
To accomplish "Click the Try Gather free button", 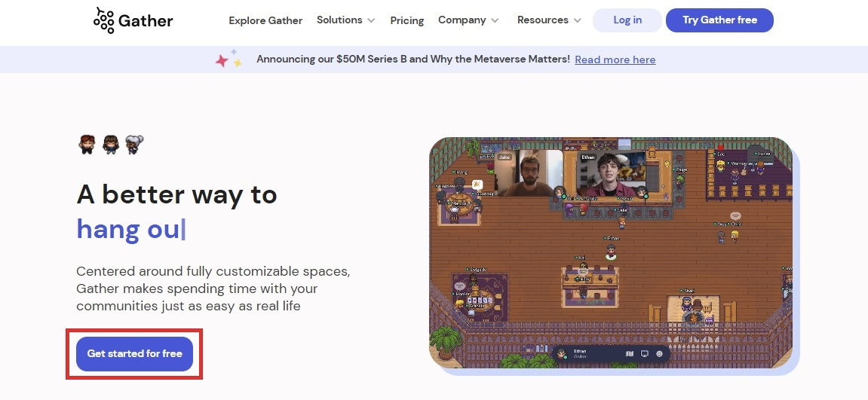I will (x=719, y=20).
